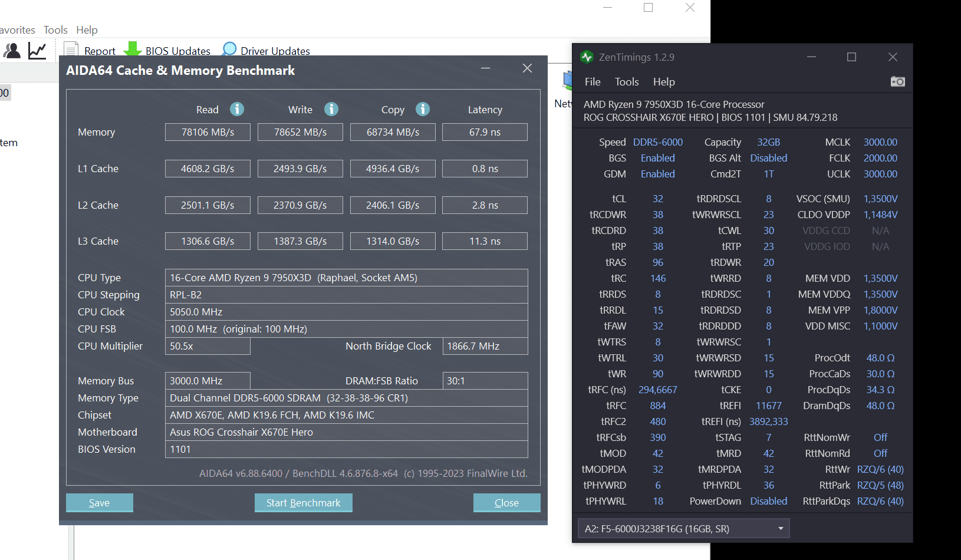The height and width of the screenshot is (560, 961).
Task: Click the Motherboard field Asus ROG Crosshair
Action: coord(346,432)
